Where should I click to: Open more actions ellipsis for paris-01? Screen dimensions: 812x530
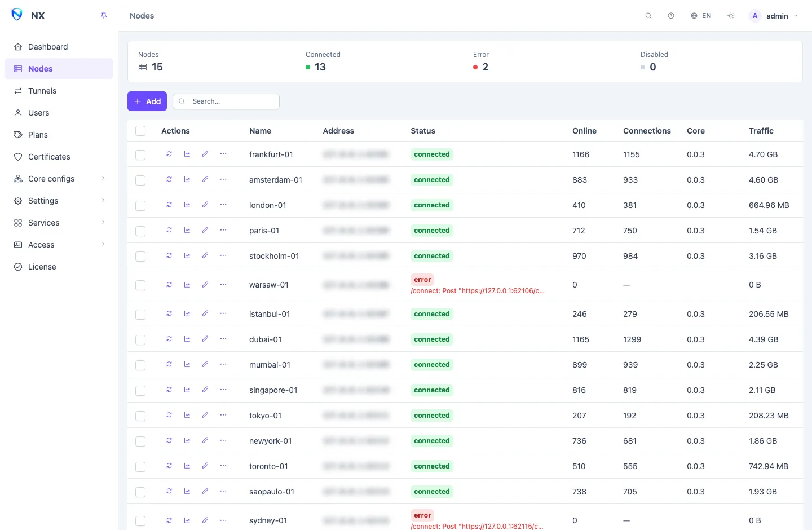[223, 230]
